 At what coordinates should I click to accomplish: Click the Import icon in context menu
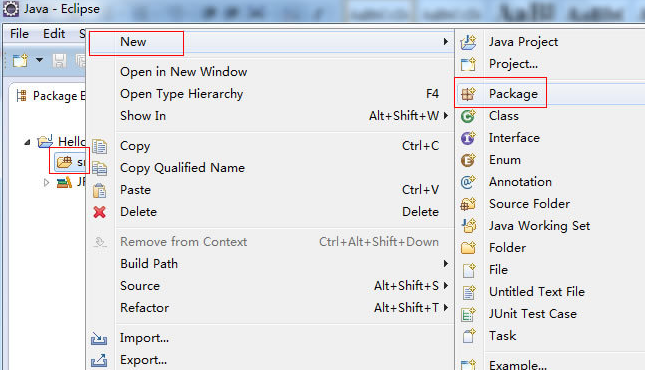pos(99,338)
